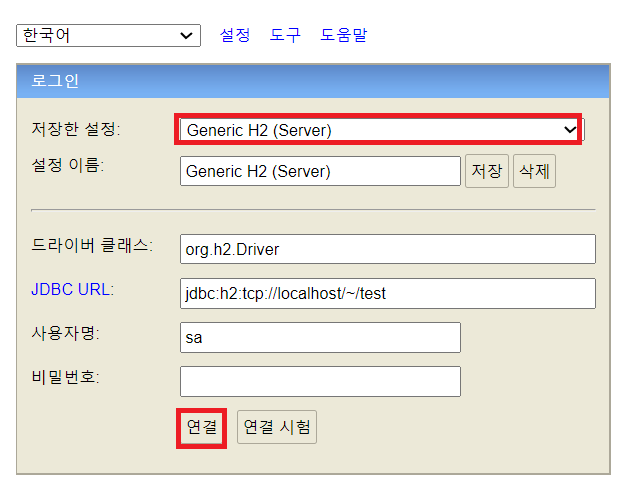This screenshot has height=492, width=635.
Task: Open the 도움말 link
Action: 343,35
